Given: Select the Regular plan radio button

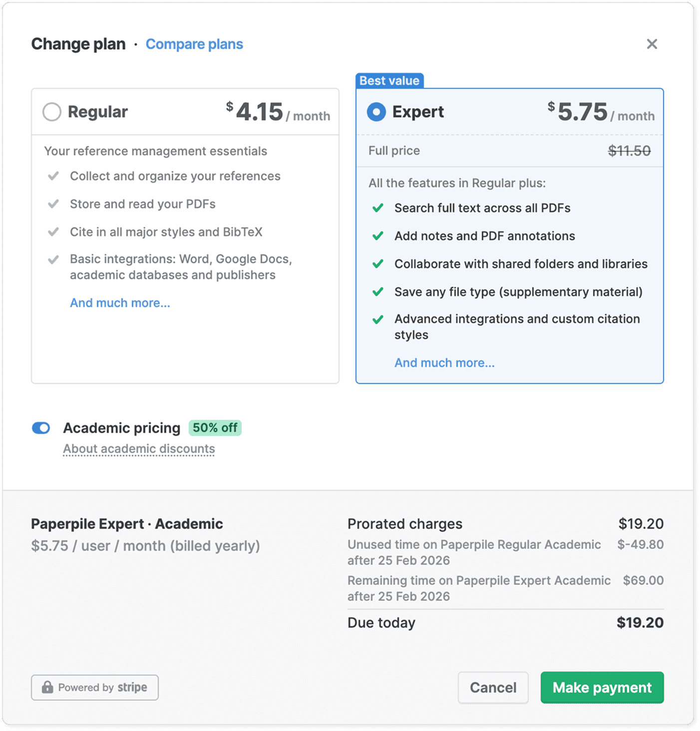Looking at the screenshot, I should (x=52, y=112).
